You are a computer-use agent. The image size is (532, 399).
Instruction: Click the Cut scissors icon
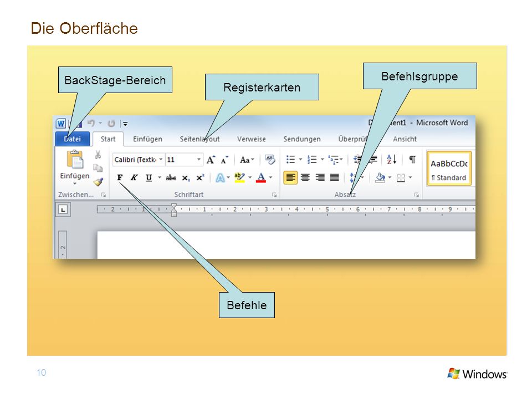click(x=98, y=155)
